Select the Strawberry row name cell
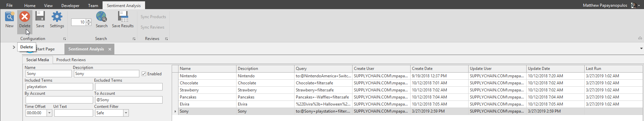The image size is (644, 121). click(207, 90)
